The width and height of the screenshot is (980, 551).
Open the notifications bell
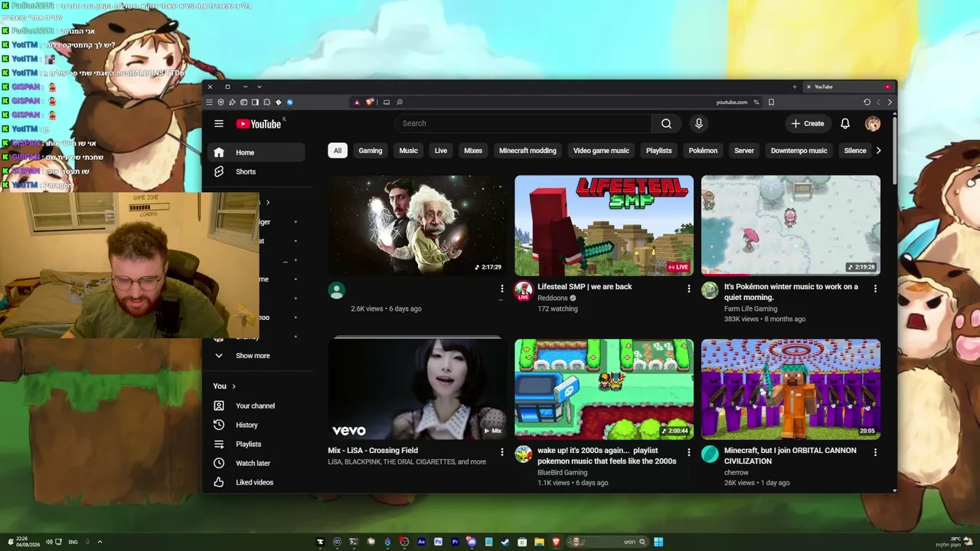[x=845, y=123]
